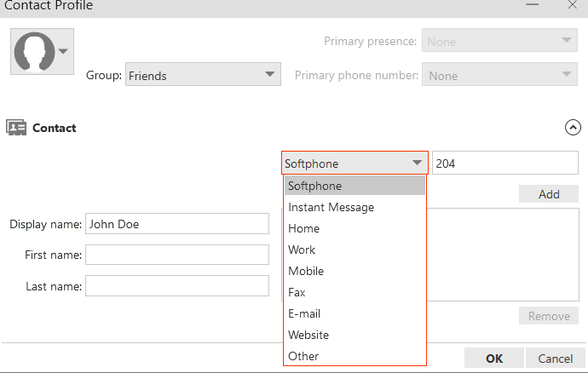Select Softphone in the dropdown list
This screenshot has width=588, height=373.
point(355,186)
